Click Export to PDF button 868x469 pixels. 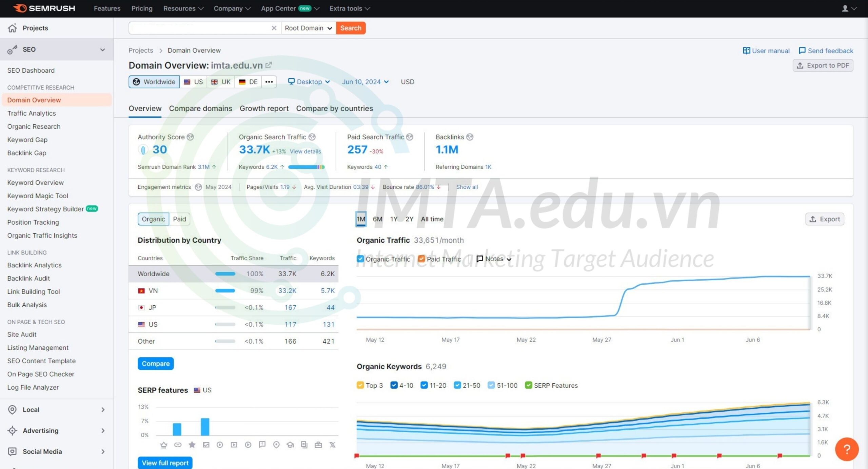[823, 65]
